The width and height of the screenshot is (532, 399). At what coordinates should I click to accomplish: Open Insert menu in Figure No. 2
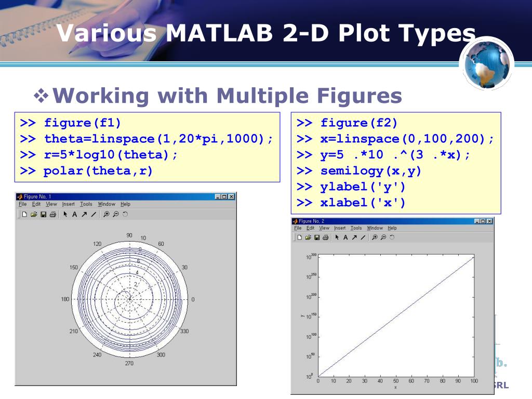click(340, 228)
